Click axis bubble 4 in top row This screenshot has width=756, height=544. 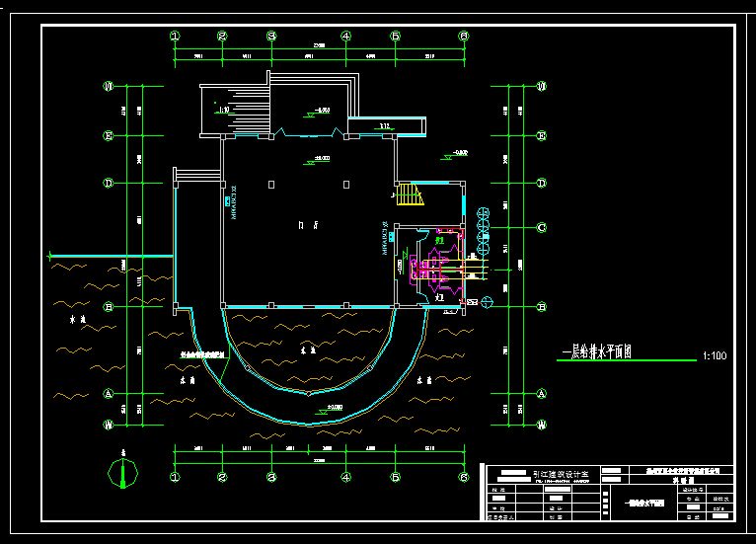[345, 36]
